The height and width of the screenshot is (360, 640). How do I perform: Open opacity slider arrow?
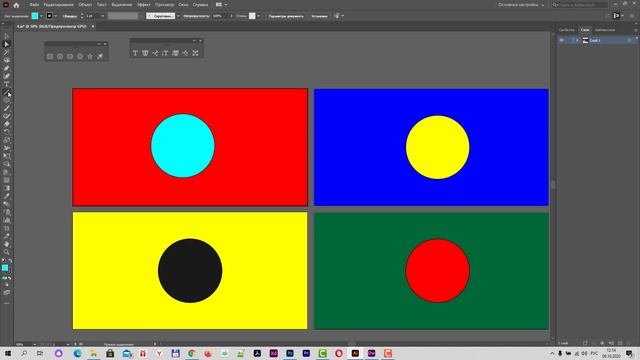(231, 16)
